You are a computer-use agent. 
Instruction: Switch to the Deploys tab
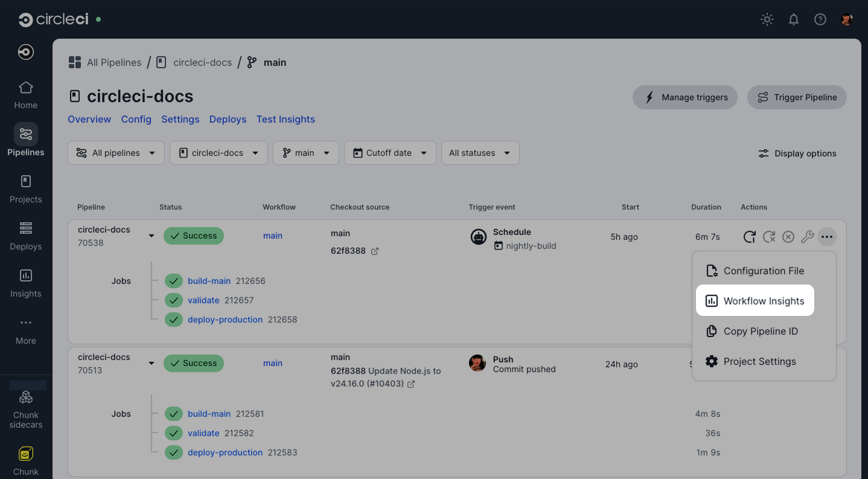[228, 119]
